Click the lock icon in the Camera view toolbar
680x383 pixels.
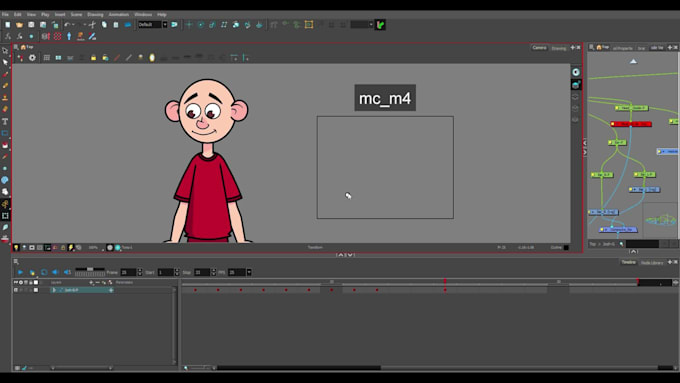tap(93, 58)
